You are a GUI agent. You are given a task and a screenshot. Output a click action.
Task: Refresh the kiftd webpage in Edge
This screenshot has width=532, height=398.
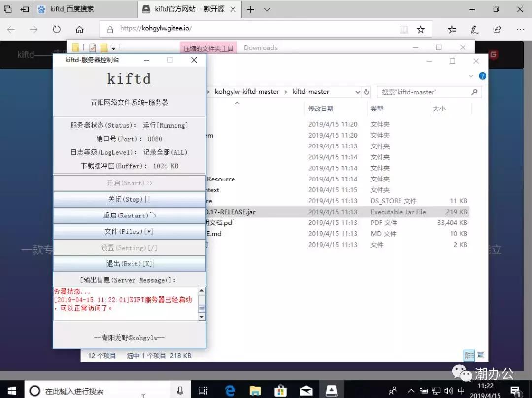pos(55,30)
